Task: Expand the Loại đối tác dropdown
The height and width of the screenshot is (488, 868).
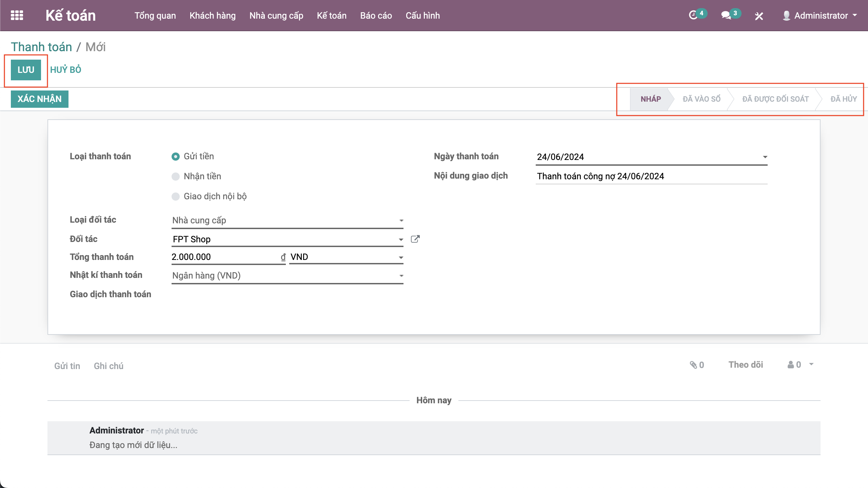Action: (x=287, y=220)
